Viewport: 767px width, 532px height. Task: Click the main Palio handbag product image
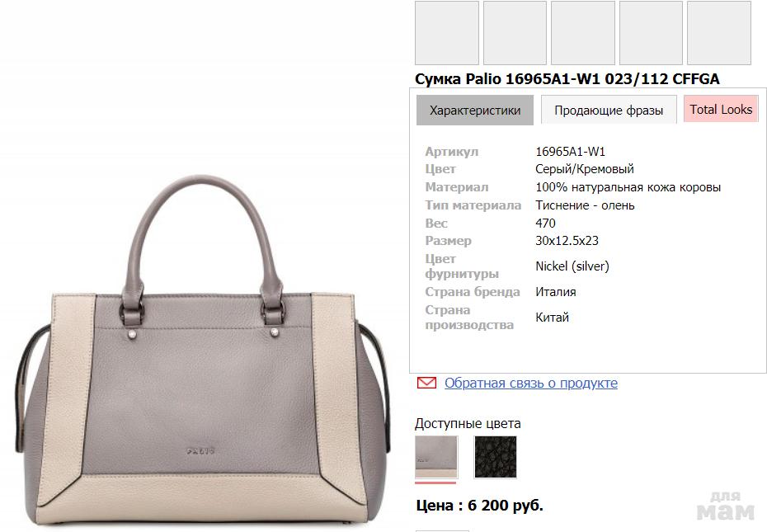(203, 350)
